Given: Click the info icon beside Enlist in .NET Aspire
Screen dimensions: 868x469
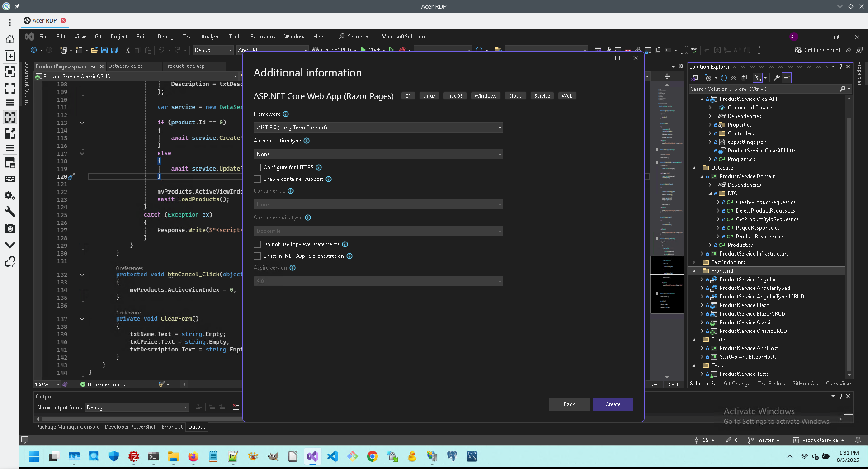Looking at the screenshot, I should pyautogui.click(x=349, y=256).
